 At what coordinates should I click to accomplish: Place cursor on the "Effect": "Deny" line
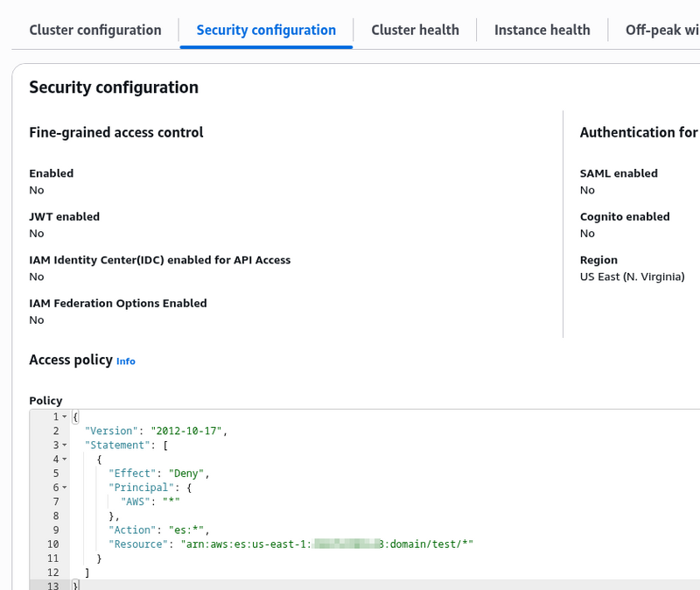pyautogui.click(x=160, y=474)
